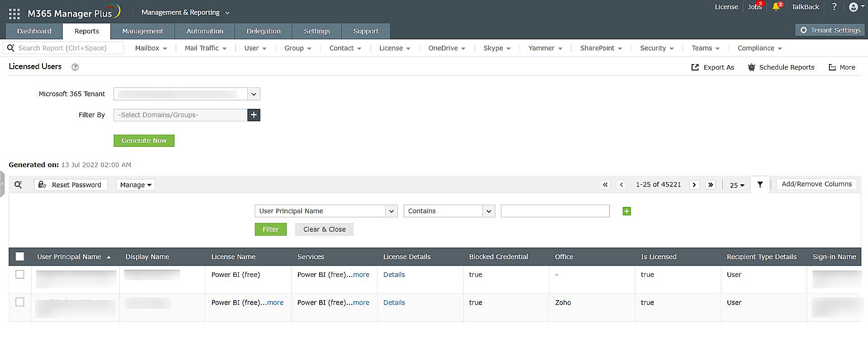Toggle the funnel filter icon

click(x=760, y=185)
